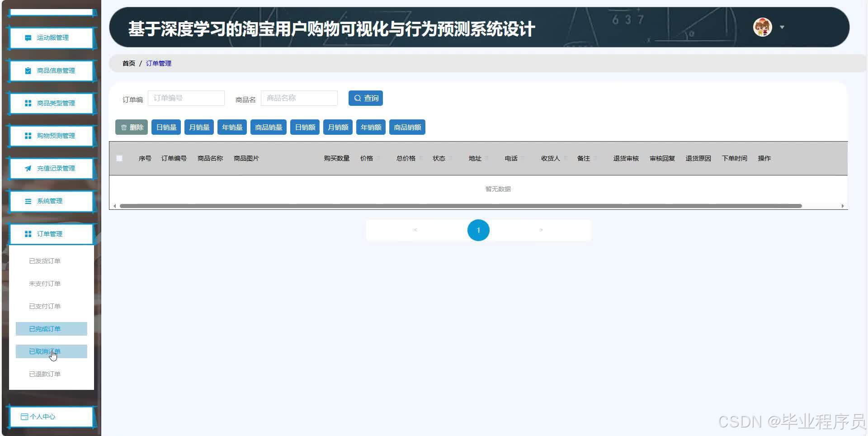This screenshot has height=436, width=868.
Task: Open the 商品类型管理 menu
Action: pos(51,103)
